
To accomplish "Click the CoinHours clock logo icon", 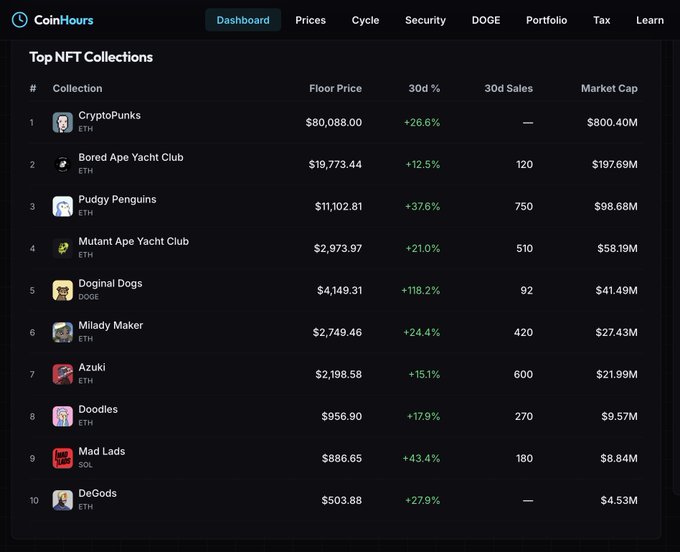I will click(x=20, y=20).
